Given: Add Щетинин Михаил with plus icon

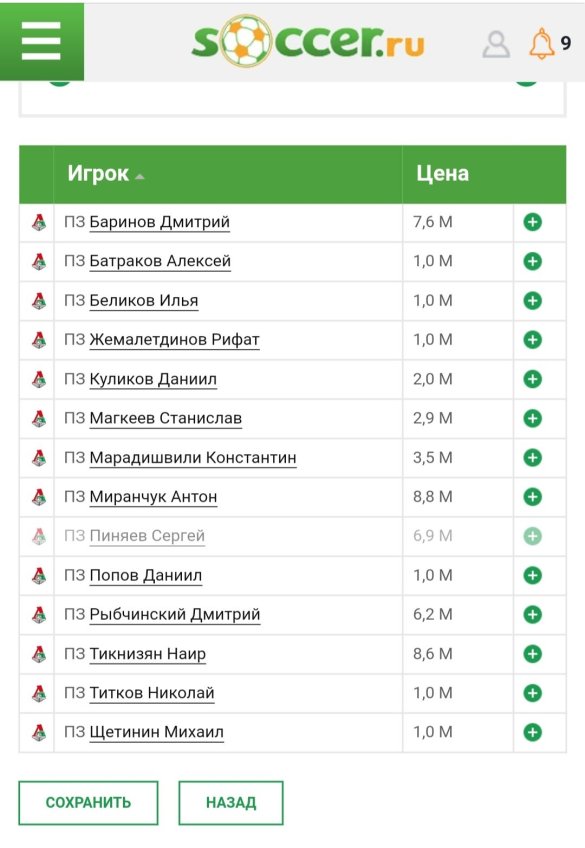Looking at the screenshot, I should pyautogui.click(x=533, y=732).
